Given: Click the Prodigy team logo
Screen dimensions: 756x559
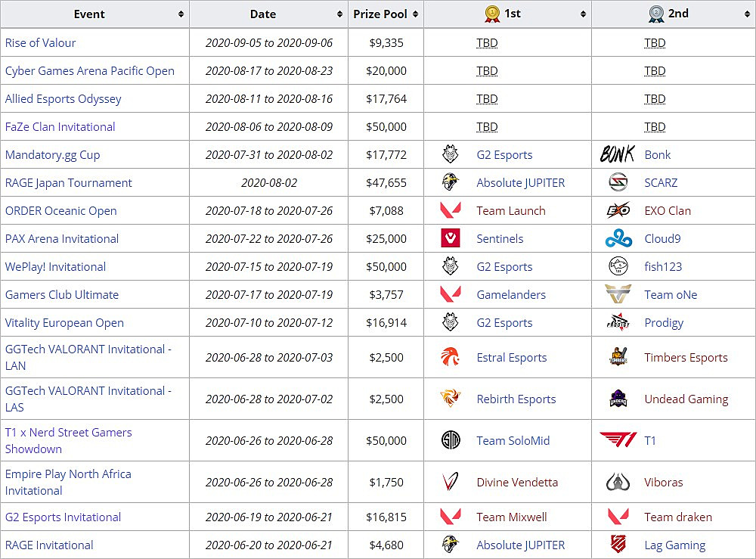Looking at the screenshot, I should [x=618, y=322].
